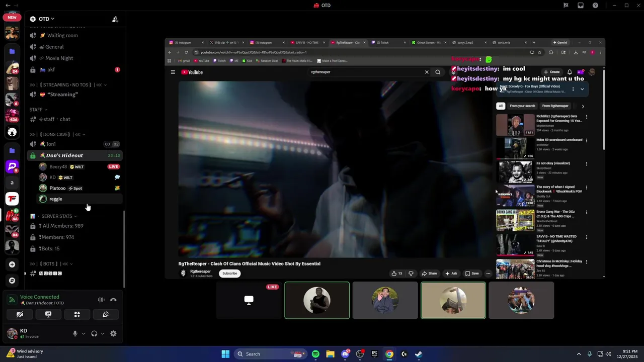Open the MUSIC text channel
Screen dimensions: 644x362
pos(74,274)
